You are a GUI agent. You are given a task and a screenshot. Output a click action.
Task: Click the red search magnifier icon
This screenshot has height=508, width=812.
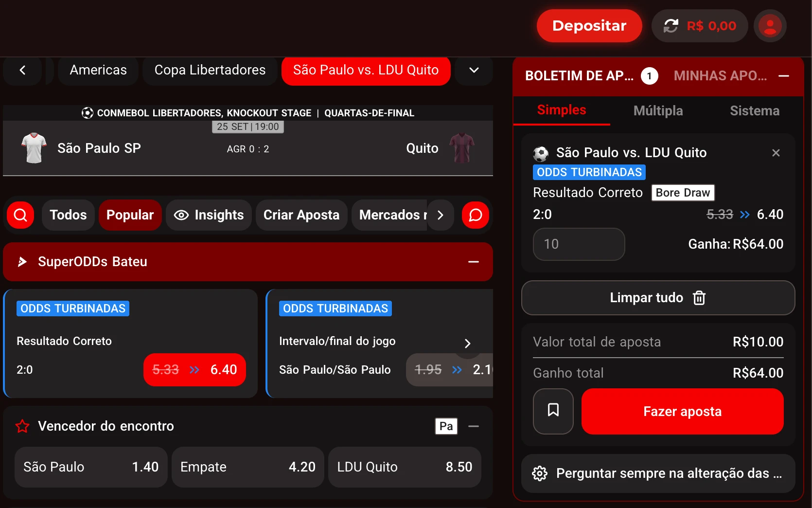20,215
